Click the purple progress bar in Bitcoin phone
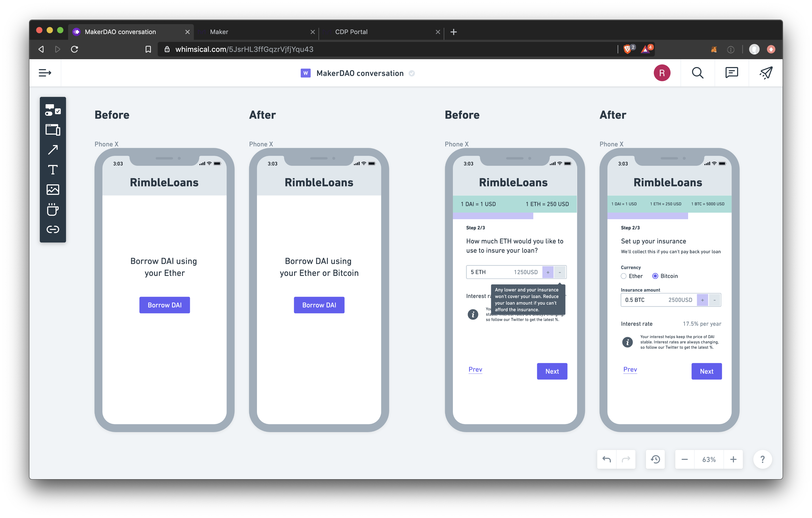Screen dimensions: 812x518 (648, 216)
